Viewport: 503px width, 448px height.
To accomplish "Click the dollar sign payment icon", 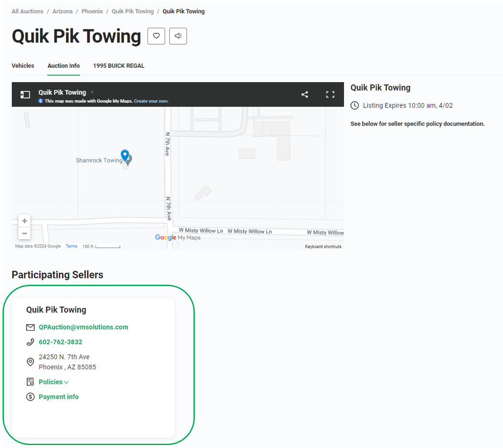I will 30,397.
